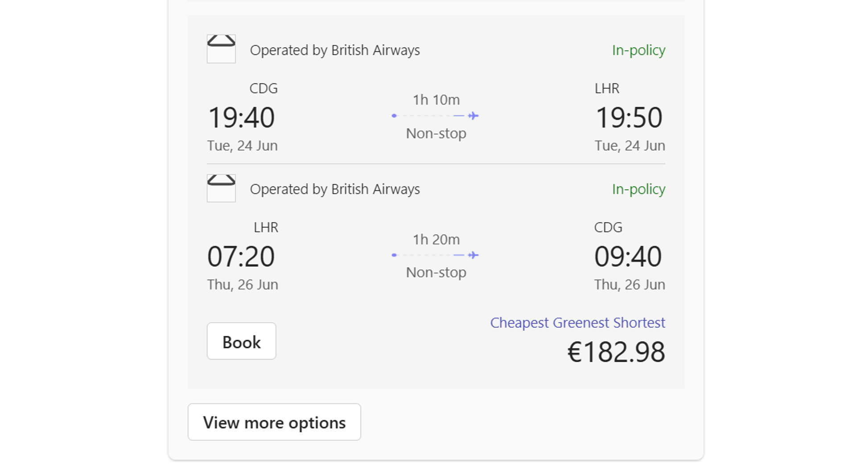Click the airplane flight path icon on outbound leg
The image size is (868, 475).
click(x=435, y=116)
